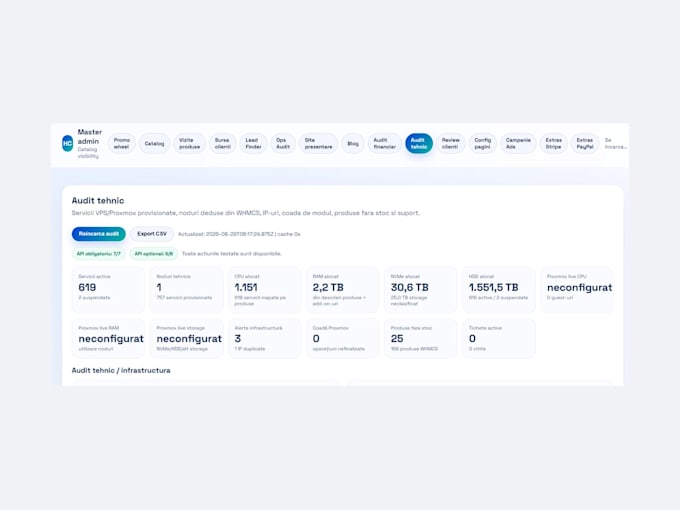Screen dimensions: 680x510
Task: Click the Export CSV button
Action: pos(152,234)
